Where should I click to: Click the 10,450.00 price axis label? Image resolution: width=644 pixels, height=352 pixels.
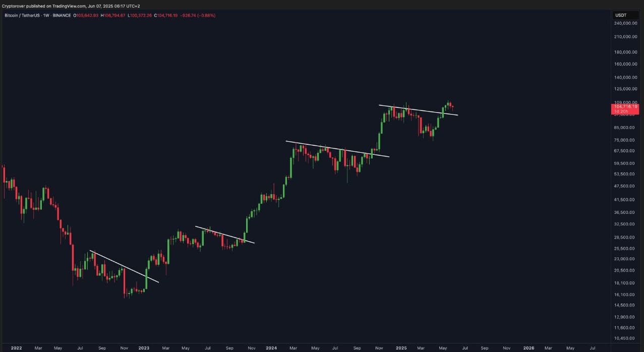624,338
